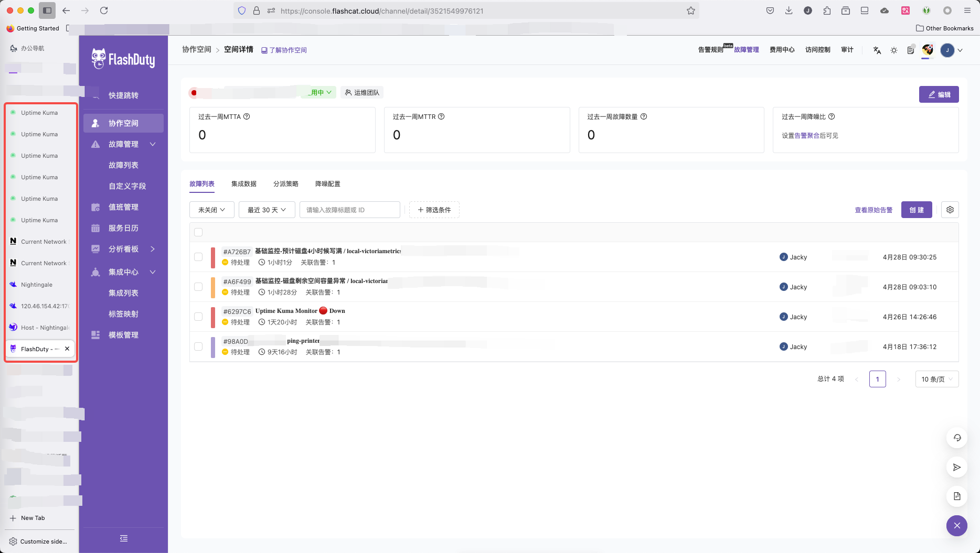Viewport: 980px width, 553px height.
Task: Close the floating action menu
Action: pos(957,526)
